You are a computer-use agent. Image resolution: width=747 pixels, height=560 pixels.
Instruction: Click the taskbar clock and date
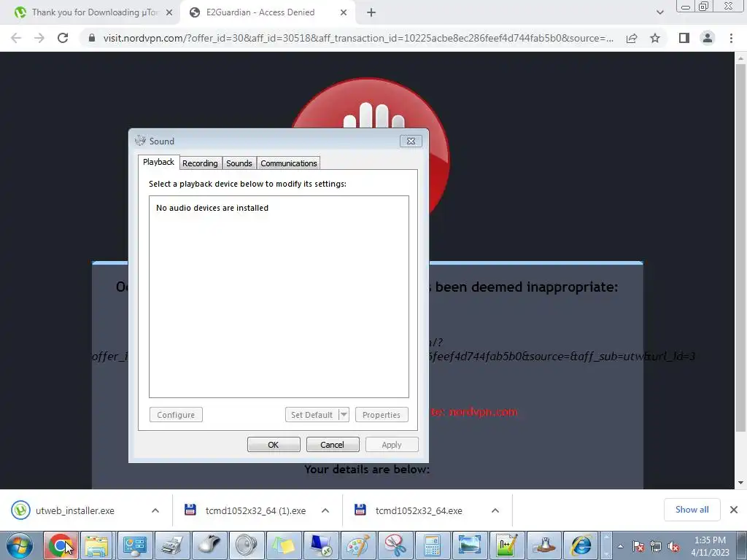710,546
